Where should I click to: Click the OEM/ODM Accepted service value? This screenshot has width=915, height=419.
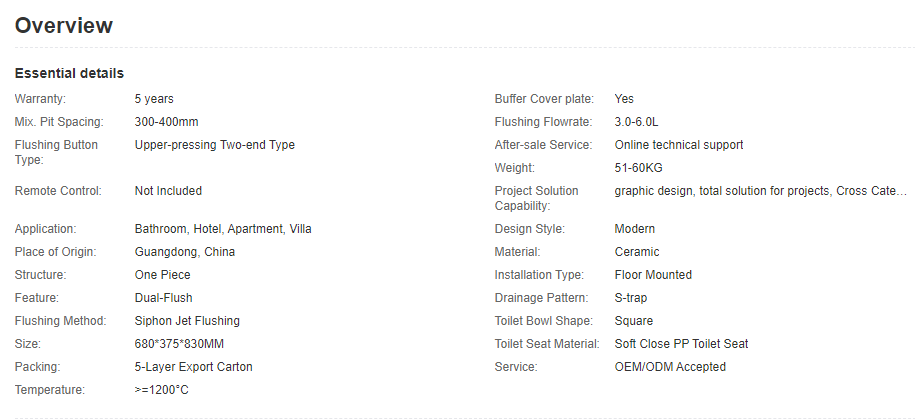coord(670,367)
